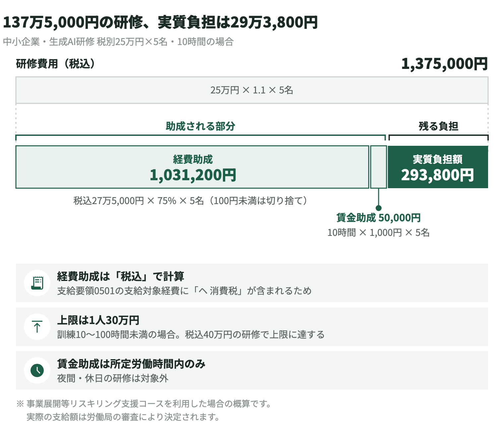Click the 25万円 × 1.1 × 5名 cost bar
The width and height of the screenshot is (504, 441).
[x=252, y=90]
